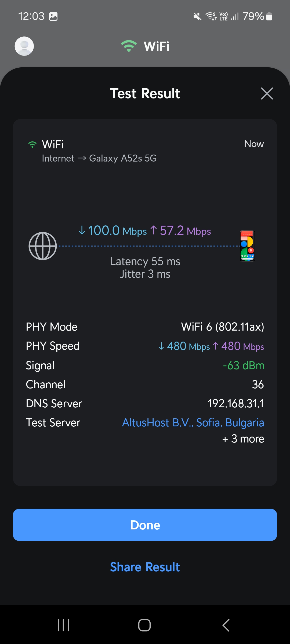The image size is (290, 644).
Task: Tap the small WiFi icon in result card
Action: pos(32,145)
